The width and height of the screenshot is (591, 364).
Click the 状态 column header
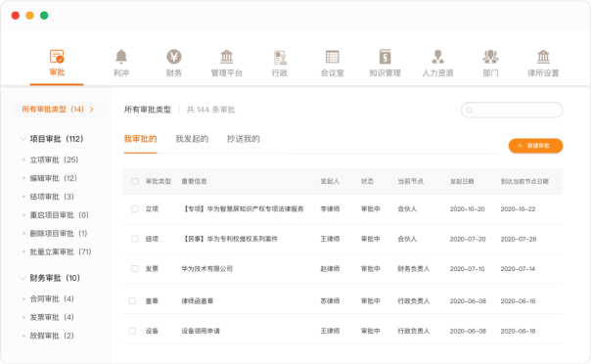point(367,181)
